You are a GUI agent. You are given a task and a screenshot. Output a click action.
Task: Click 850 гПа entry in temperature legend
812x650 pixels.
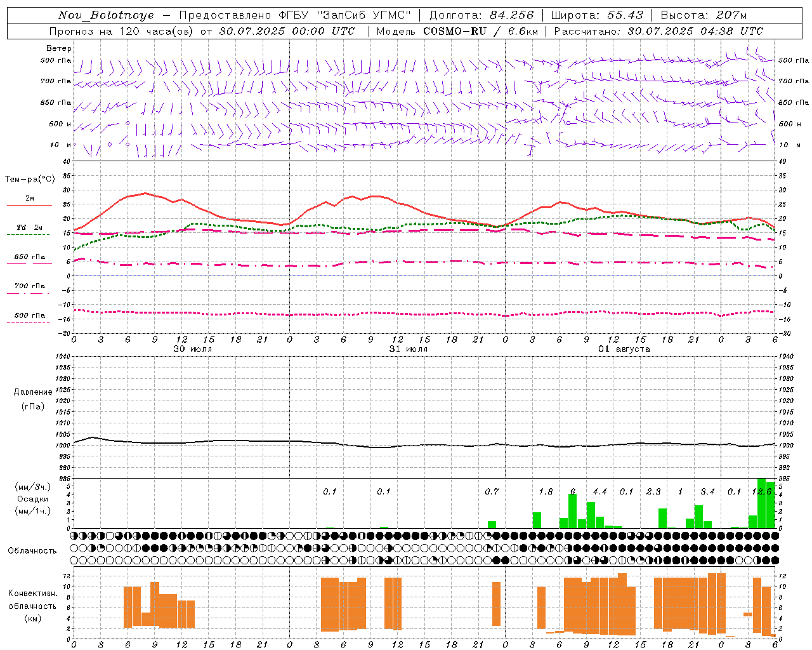point(30,257)
